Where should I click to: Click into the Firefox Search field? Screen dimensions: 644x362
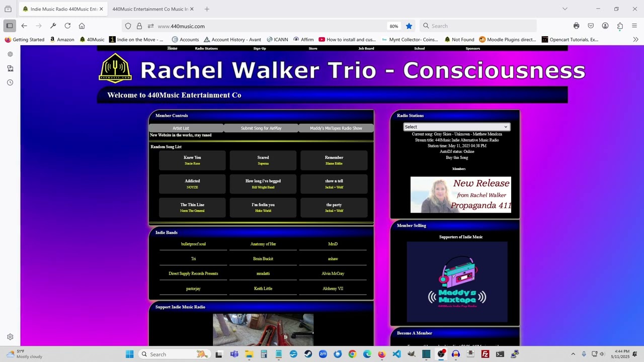tap(478, 26)
